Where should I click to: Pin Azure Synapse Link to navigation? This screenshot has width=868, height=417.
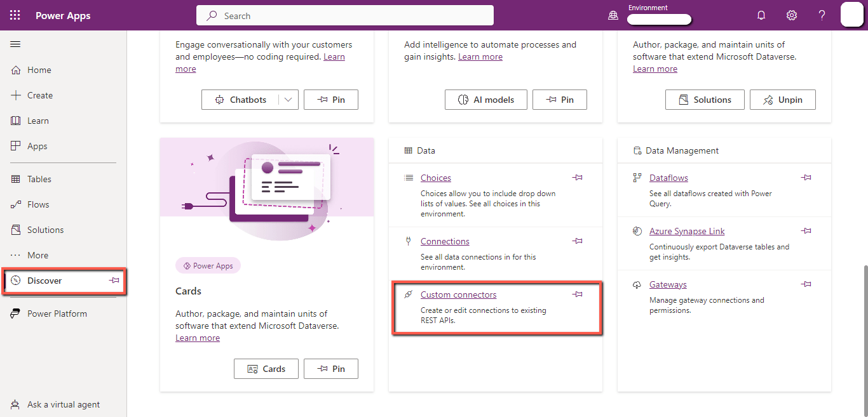tap(806, 231)
